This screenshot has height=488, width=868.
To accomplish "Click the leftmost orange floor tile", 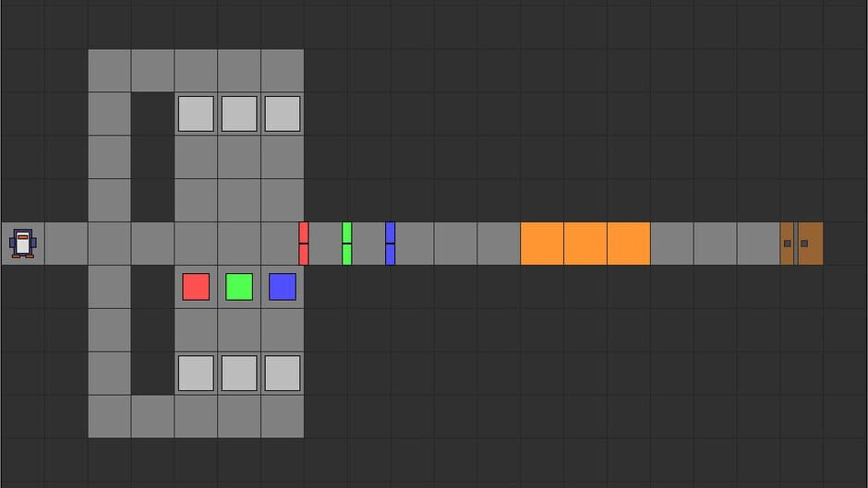I will tap(542, 244).
